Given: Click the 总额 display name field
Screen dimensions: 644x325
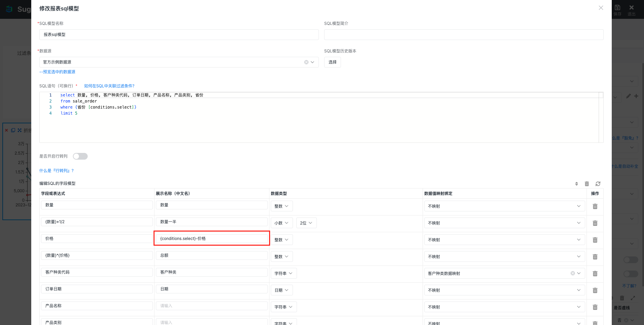Looking at the screenshot, I should (x=212, y=255).
